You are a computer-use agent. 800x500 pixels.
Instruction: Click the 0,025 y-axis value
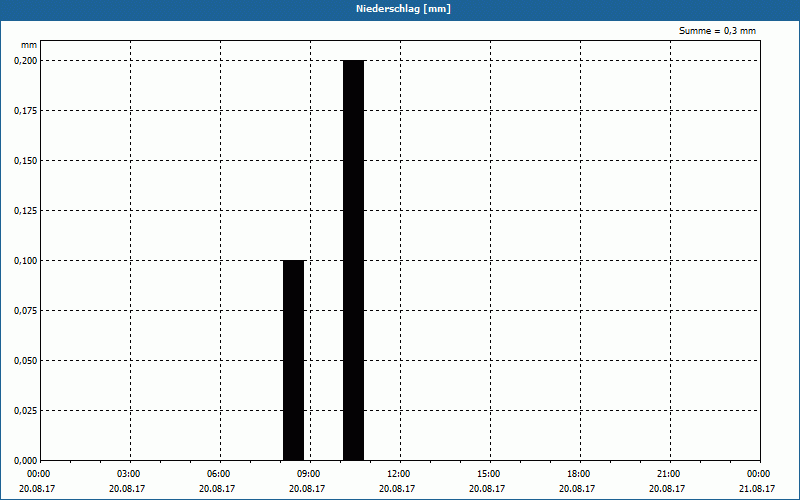click(x=26, y=410)
